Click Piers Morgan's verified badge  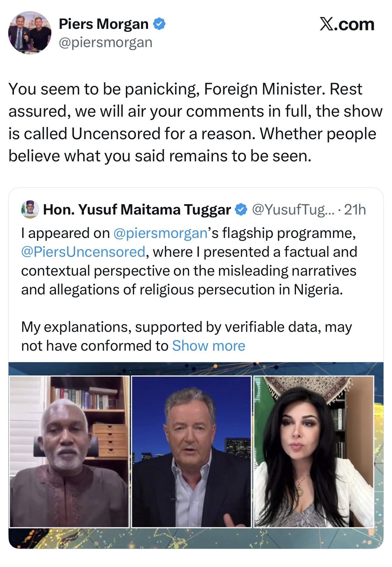(x=159, y=24)
